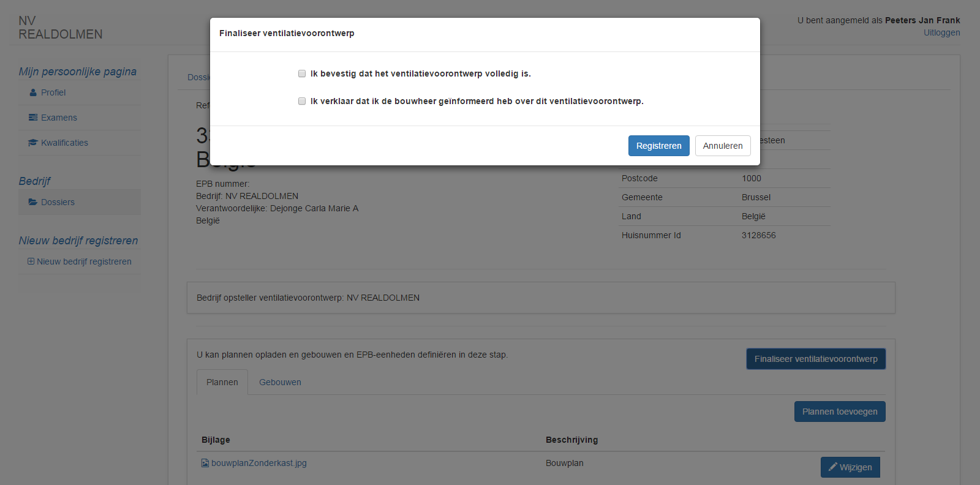Click the Bouwplan description cell
The width and height of the screenshot is (980, 485).
point(565,463)
